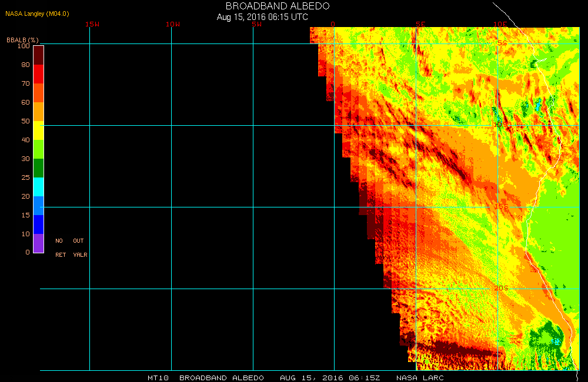Click the colorbar value 15

(x=25, y=215)
